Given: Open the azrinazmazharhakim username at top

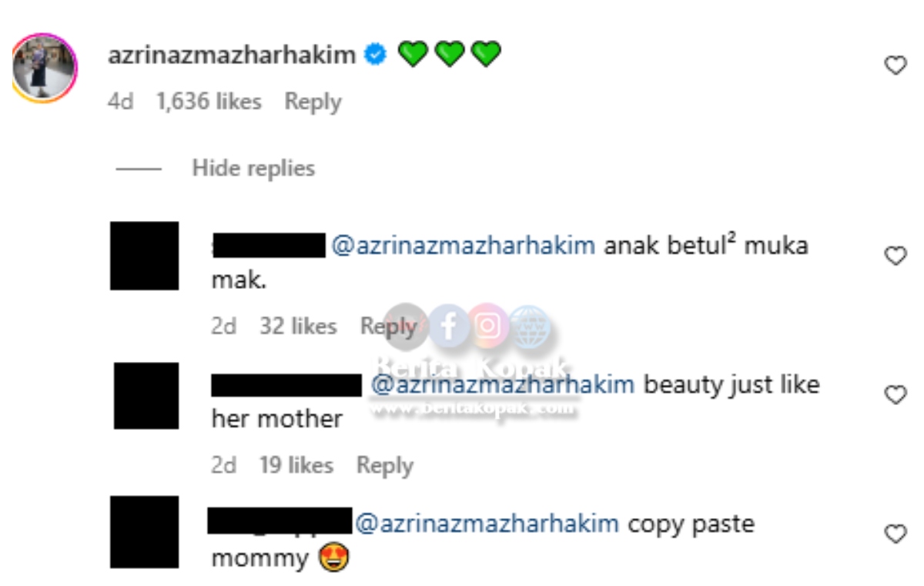Looking at the screenshot, I should coord(232,55).
